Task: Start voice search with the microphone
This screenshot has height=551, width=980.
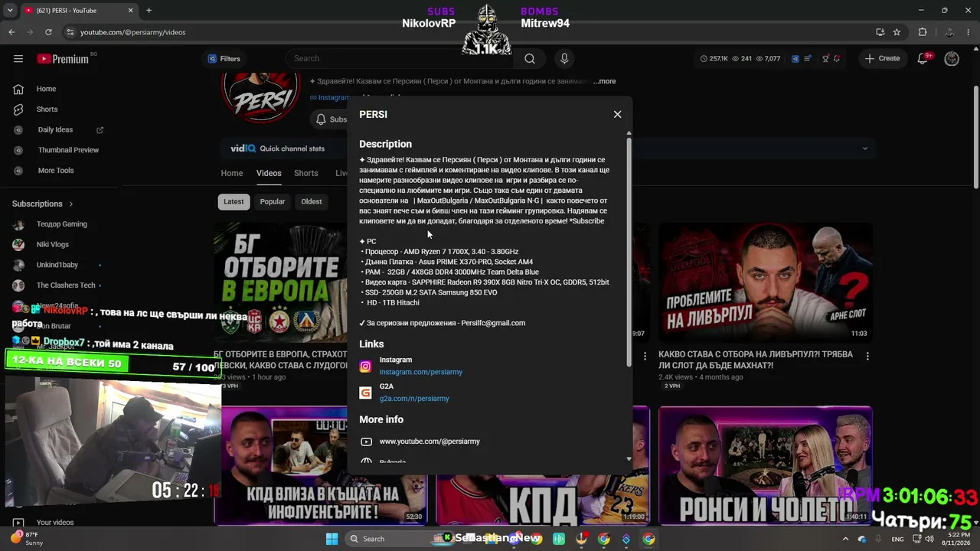Action: (564, 59)
